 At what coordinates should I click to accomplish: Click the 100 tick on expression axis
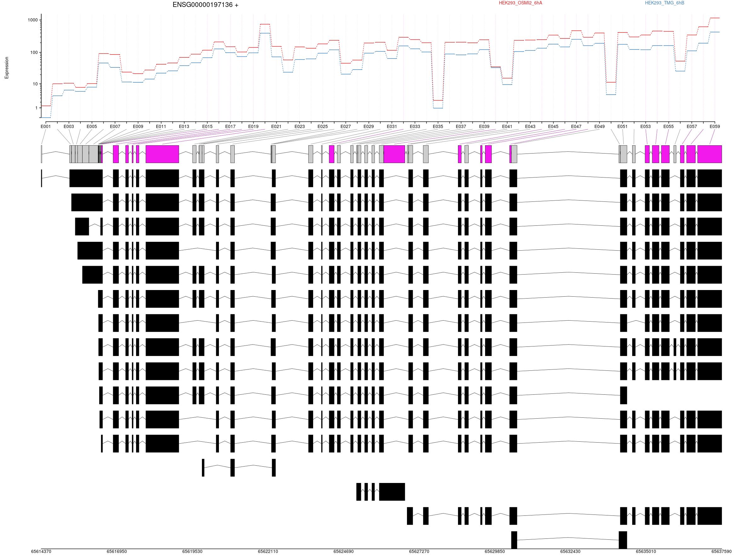click(34, 53)
